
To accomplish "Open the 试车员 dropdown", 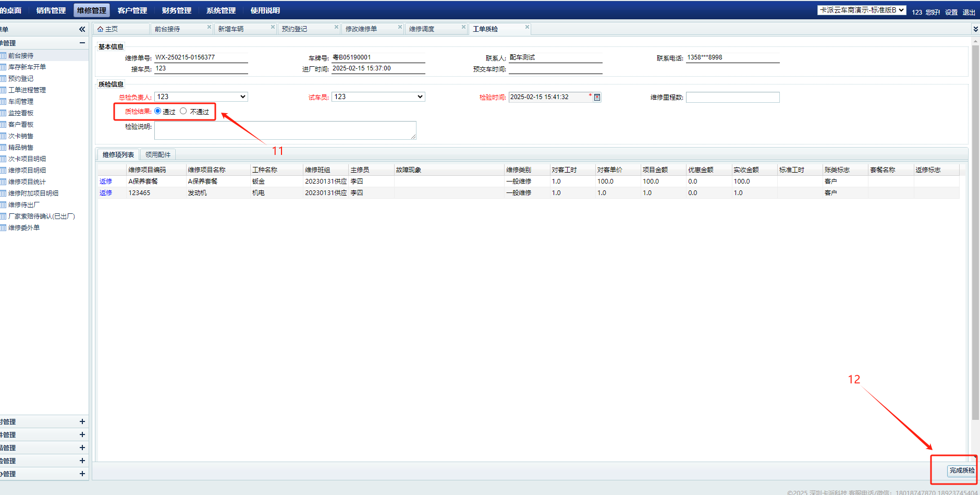I will [378, 97].
